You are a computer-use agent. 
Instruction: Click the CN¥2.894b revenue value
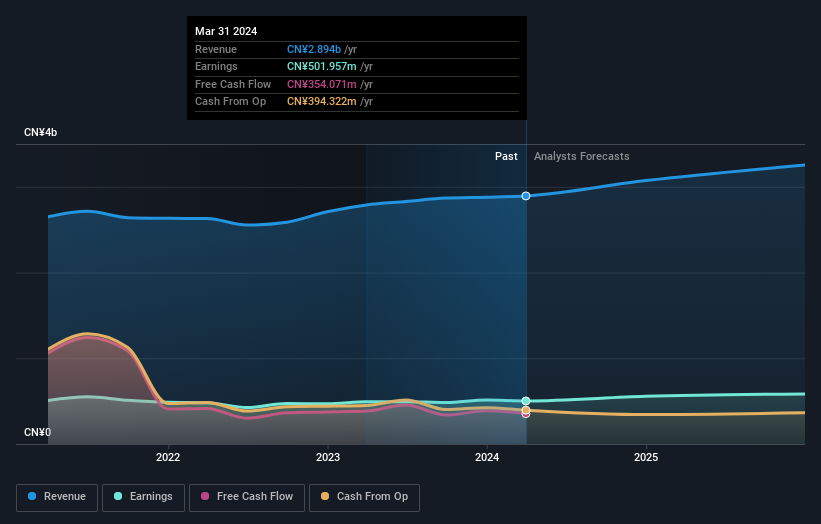click(314, 49)
